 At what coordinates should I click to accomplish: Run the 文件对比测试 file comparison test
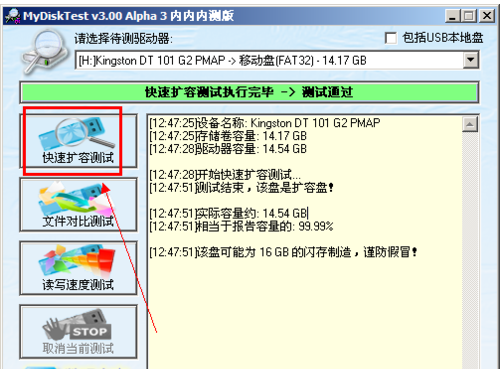click(78, 204)
